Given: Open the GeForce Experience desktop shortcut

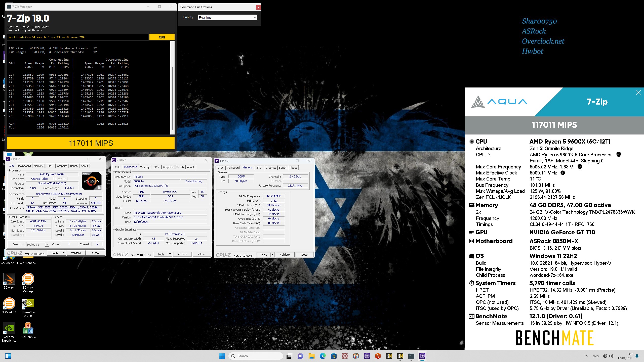Looking at the screenshot, I should coord(9,332).
